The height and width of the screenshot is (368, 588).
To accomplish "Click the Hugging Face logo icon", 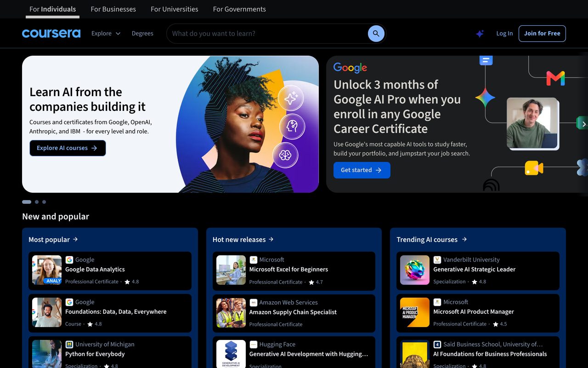I will pos(254,345).
